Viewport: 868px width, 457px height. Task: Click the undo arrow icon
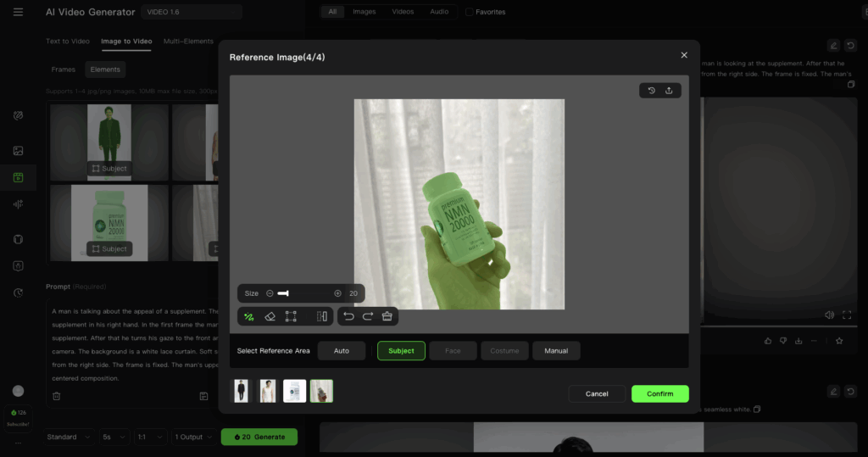(348, 316)
